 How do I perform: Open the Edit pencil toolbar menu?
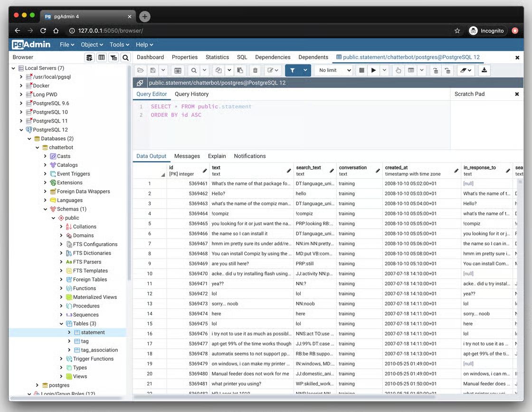coord(273,70)
